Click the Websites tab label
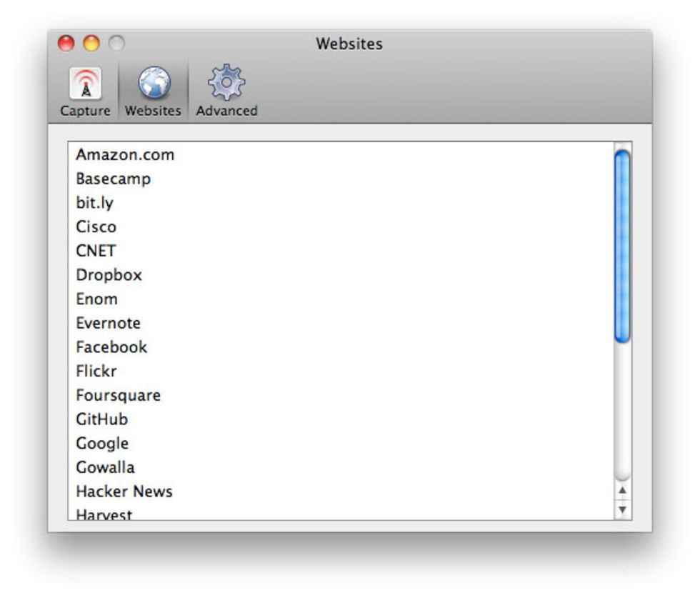Image resolution: width=700 pixels, height=598 pixels. (x=153, y=111)
